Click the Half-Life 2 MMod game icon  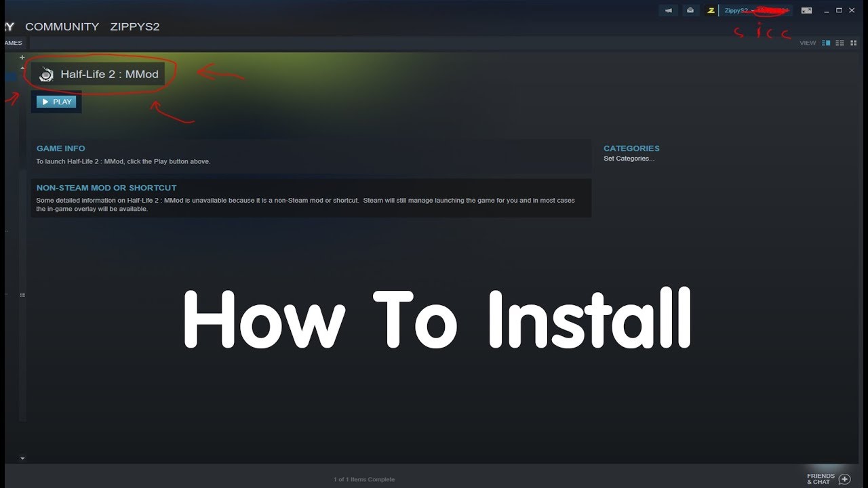46,75
